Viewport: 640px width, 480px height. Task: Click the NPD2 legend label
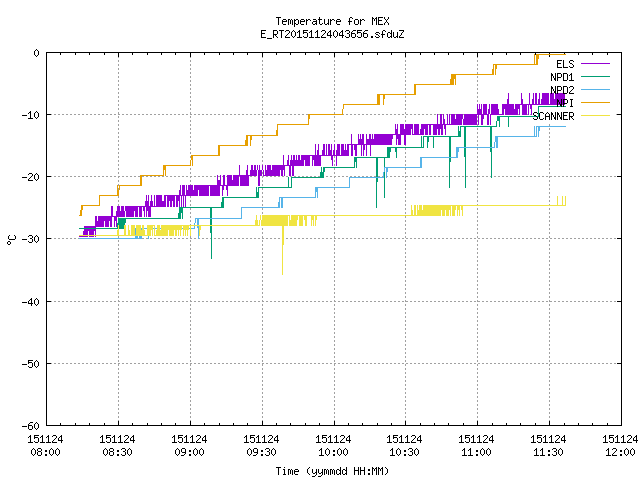pyautogui.click(x=562, y=90)
